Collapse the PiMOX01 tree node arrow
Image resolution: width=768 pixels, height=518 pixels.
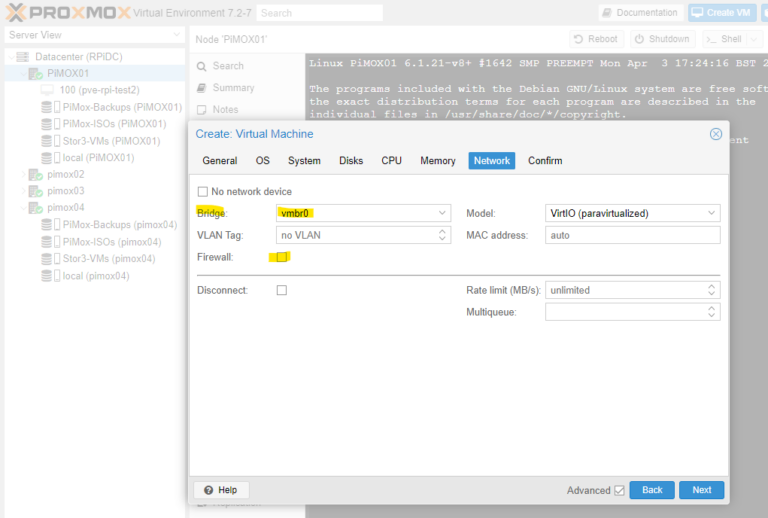pyautogui.click(x=23, y=73)
